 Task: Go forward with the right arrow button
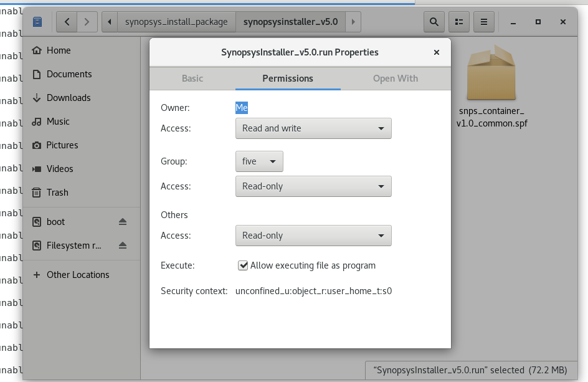(x=87, y=22)
